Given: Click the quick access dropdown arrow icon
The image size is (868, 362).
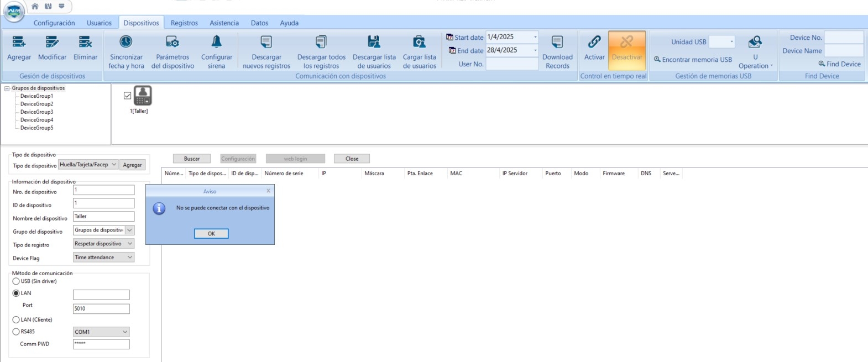Looking at the screenshot, I should [x=61, y=6].
